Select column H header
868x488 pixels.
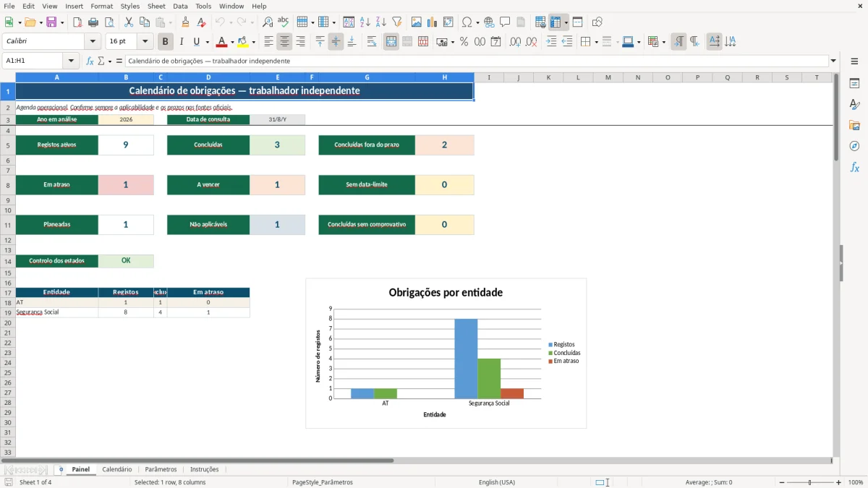pyautogui.click(x=445, y=77)
